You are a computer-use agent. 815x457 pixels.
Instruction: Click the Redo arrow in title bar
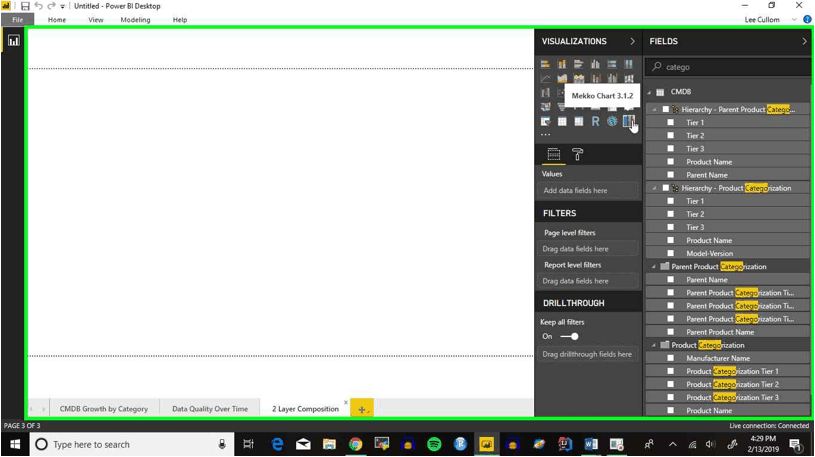click(51, 6)
